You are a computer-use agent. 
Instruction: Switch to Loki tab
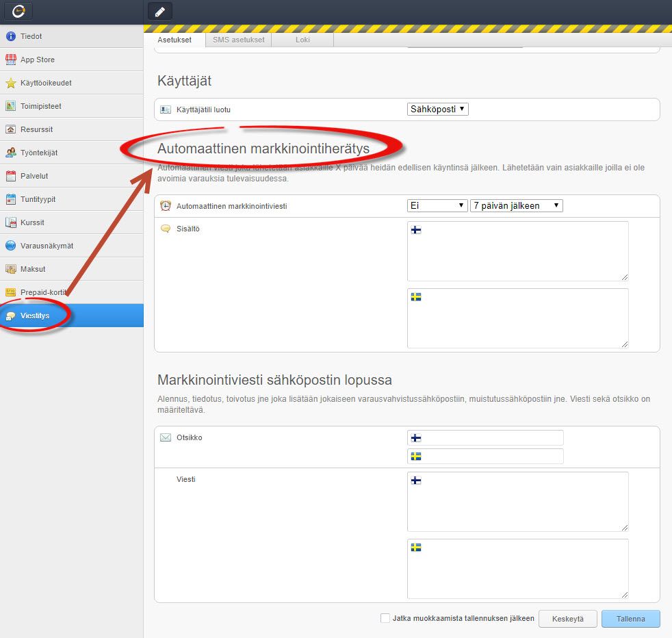(302, 40)
